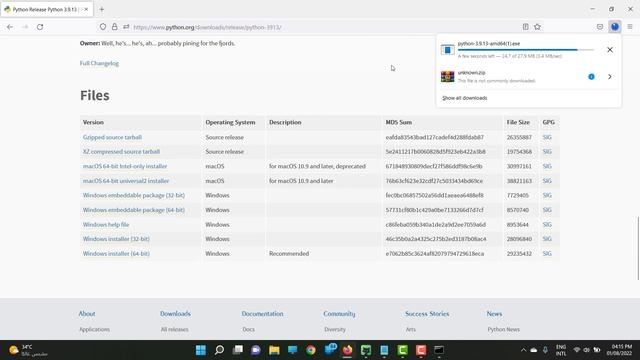Click the blue info badge on unknown.zip
640x360 pixels.
pos(591,77)
